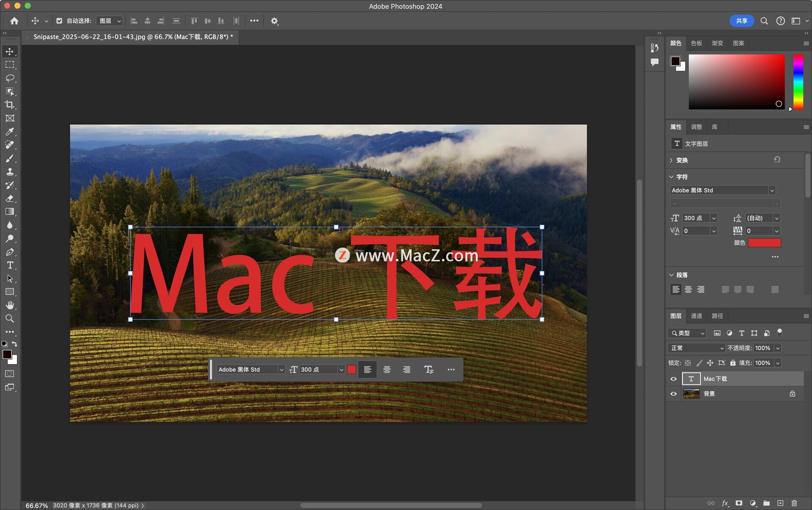812x510 pixels.
Task: Select the Eyedropper tool
Action: click(10, 132)
